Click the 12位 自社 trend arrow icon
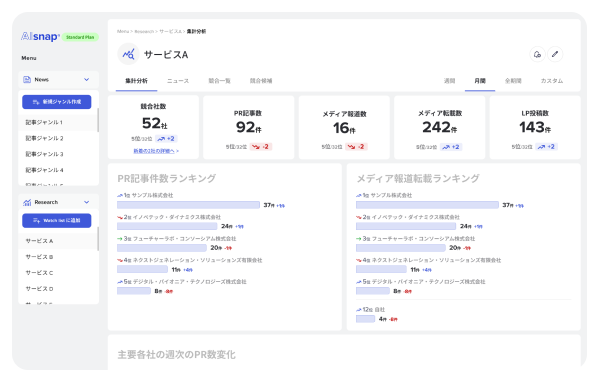Viewport: 599px width, 382px height. (359, 310)
